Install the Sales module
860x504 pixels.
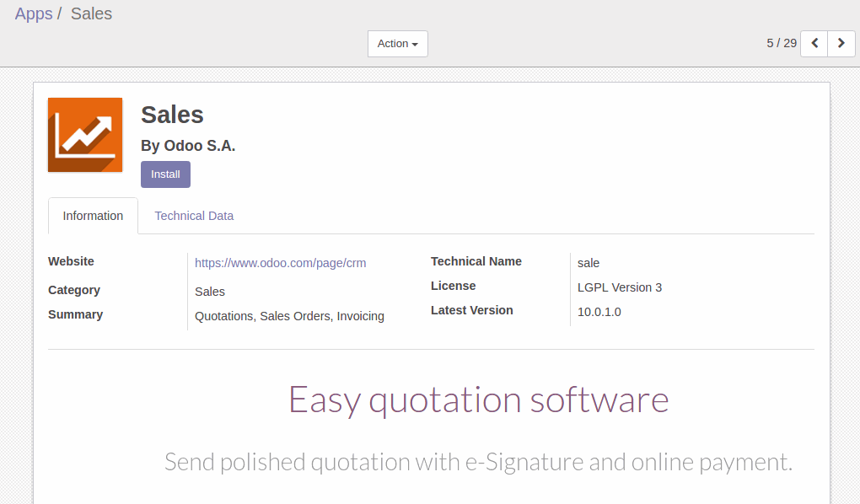(x=165, y=174)
